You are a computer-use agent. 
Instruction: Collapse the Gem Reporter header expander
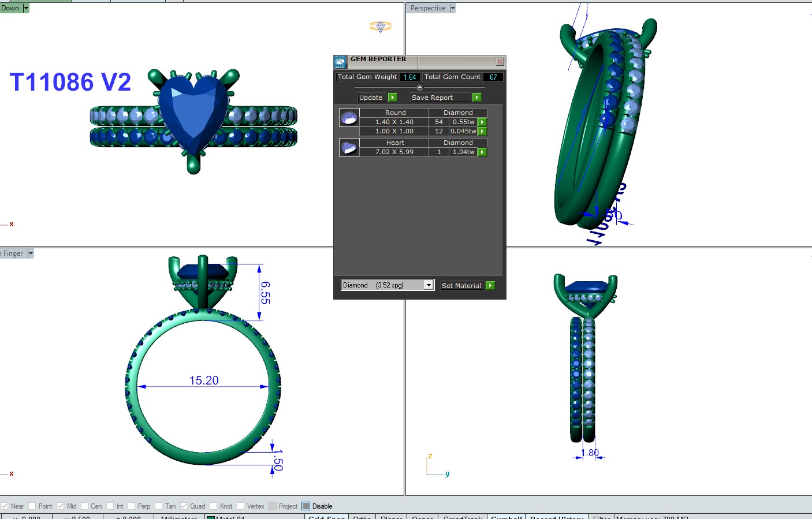coord(420,87)
